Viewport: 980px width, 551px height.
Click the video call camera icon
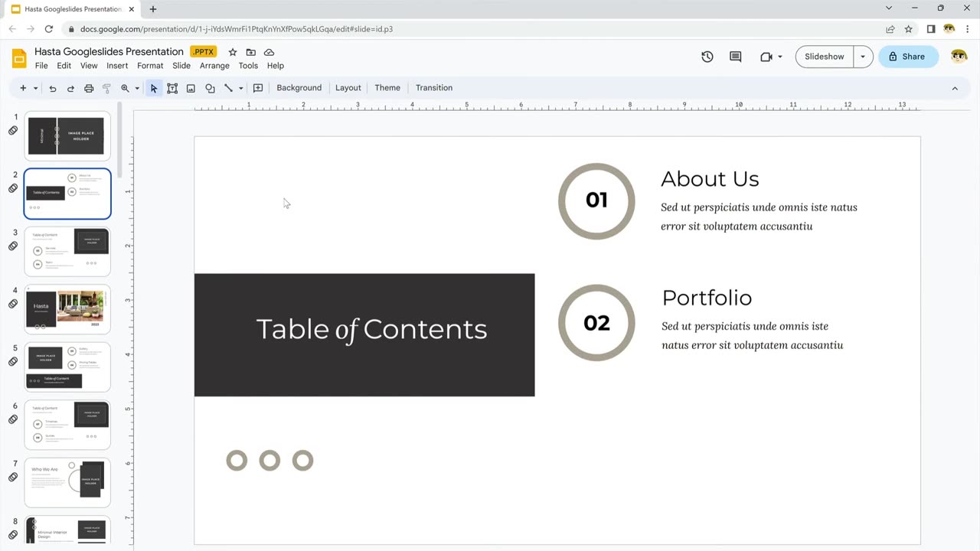[766, 57]
